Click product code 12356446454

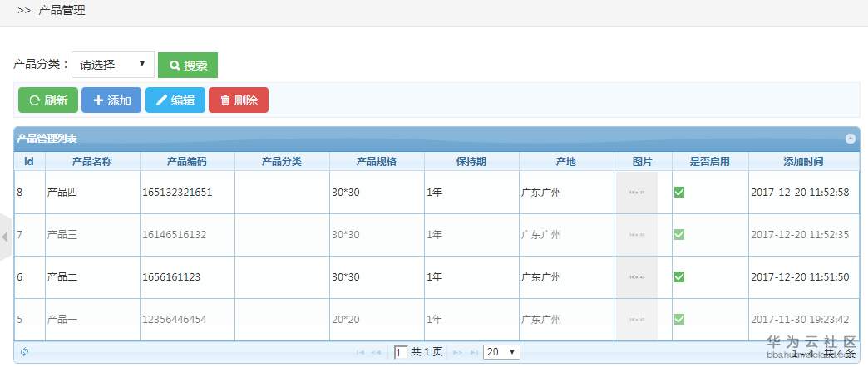point(175,320)
